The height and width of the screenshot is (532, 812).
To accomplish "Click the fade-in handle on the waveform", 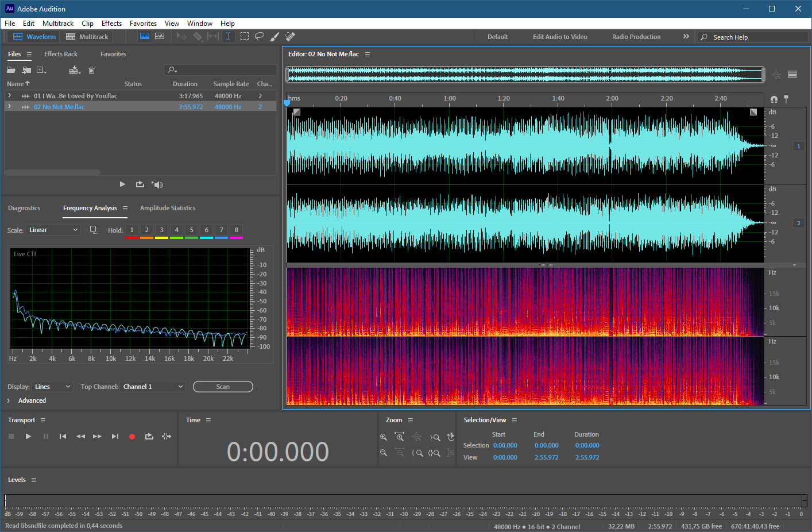I will pos(297,112).
